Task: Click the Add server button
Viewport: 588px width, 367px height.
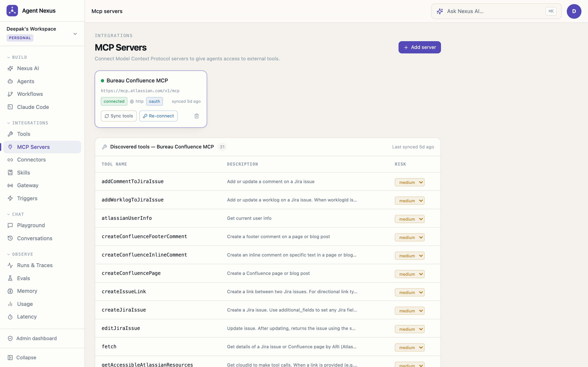Action: pos(420,47)
